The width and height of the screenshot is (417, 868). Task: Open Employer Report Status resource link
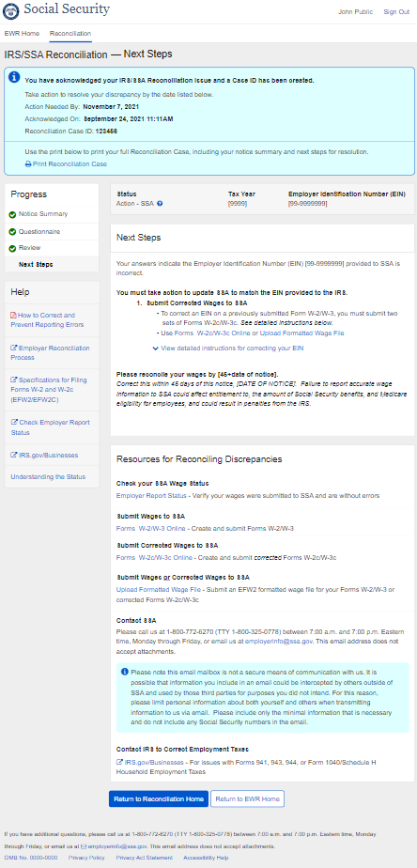pos(151,495)
